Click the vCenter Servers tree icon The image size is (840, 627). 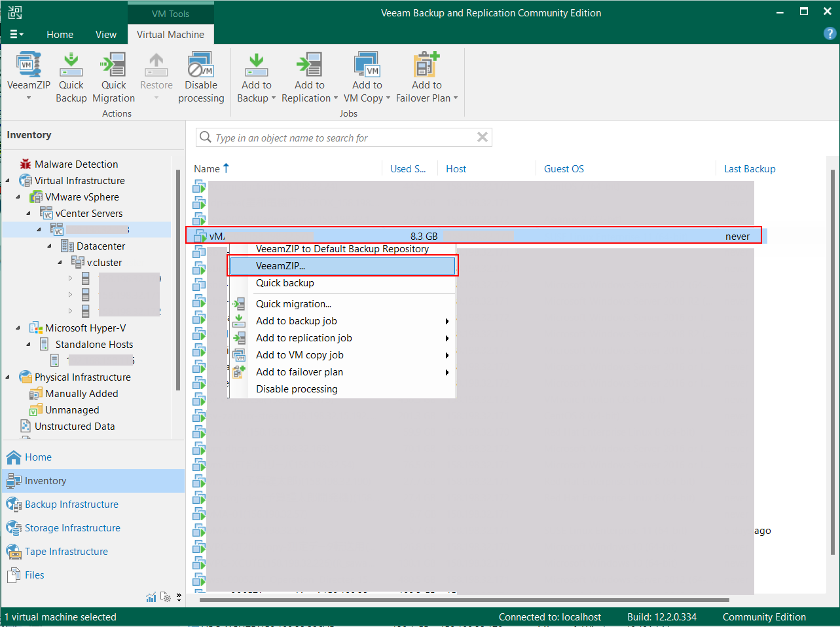pyautogui.click(x=46, y=213)
